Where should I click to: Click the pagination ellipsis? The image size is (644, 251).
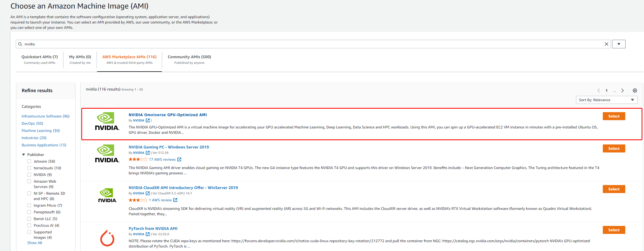point(615,91)
